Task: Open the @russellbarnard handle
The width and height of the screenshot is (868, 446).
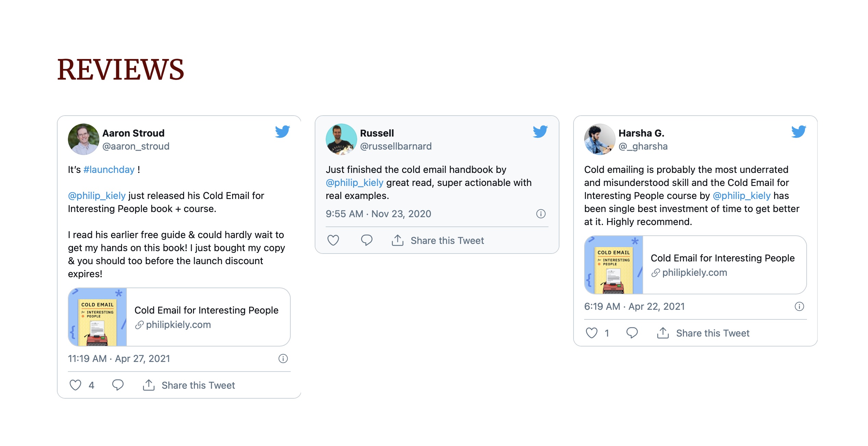Action: click(396, 146)
